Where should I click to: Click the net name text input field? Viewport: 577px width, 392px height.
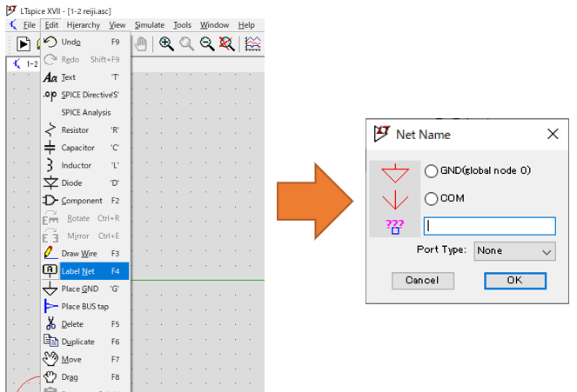489,226
